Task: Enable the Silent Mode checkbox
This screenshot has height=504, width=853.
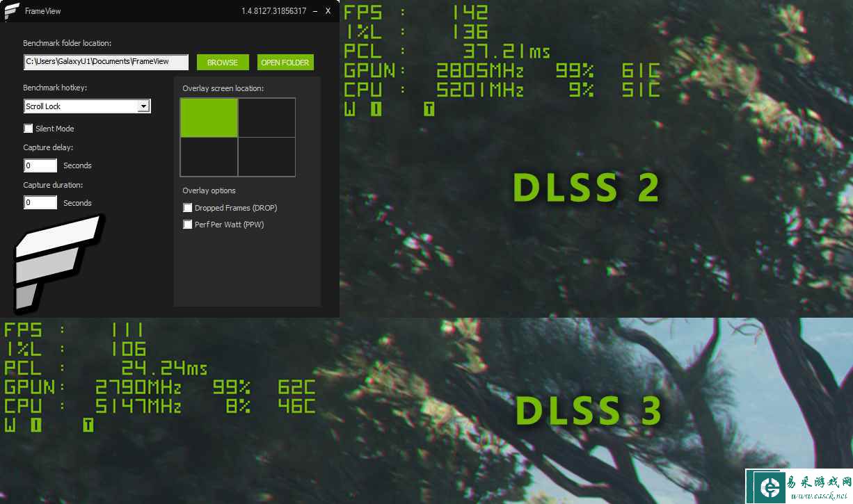Action: [29, 129]
